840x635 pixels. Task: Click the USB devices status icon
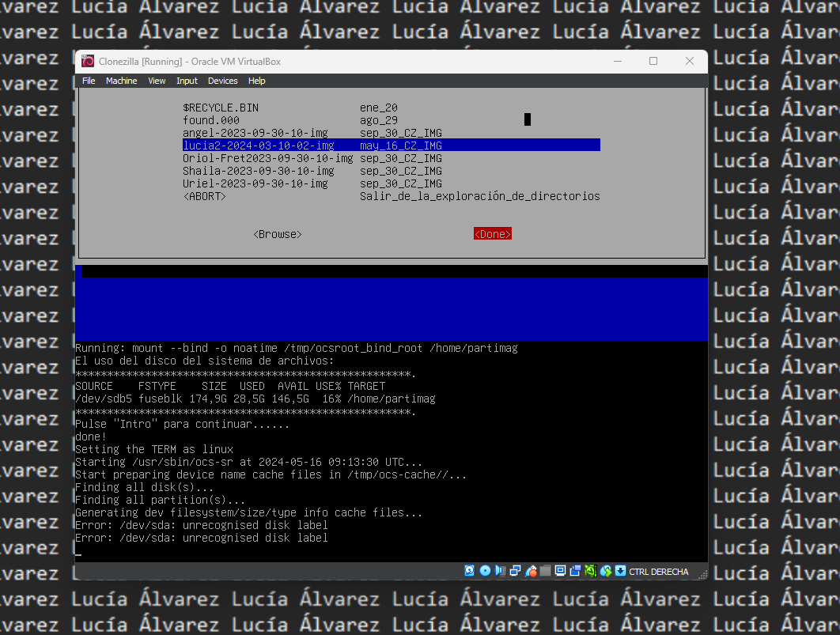531,570
